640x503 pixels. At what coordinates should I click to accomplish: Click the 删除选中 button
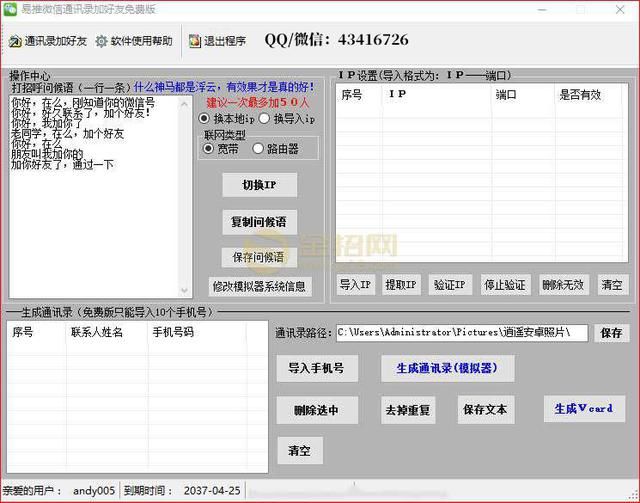point(317,410)
